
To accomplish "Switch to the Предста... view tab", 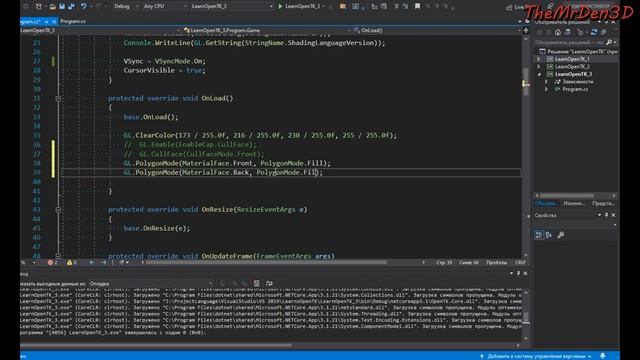I will coord(603,203).
